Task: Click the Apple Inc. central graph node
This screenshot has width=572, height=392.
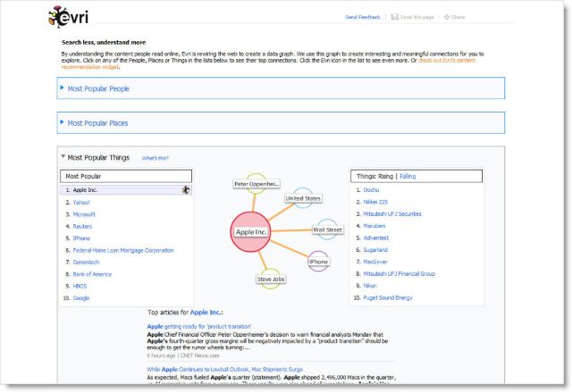Action: pos(250,232)
